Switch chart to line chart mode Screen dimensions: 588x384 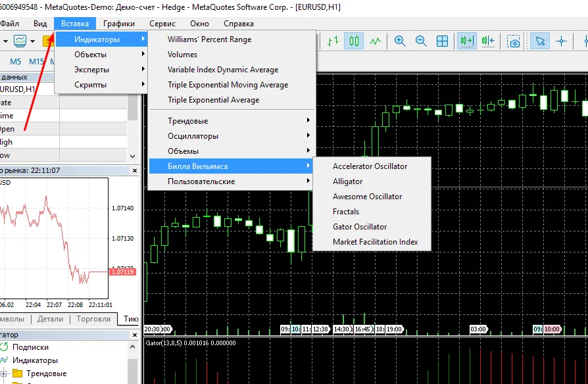tap(375, 41)
